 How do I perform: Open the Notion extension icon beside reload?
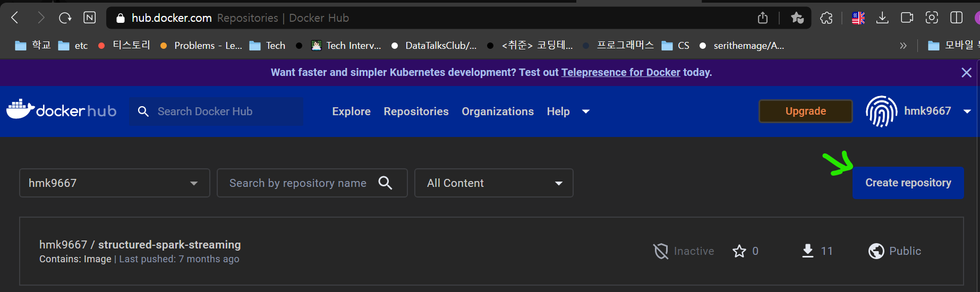coord(90,18)
